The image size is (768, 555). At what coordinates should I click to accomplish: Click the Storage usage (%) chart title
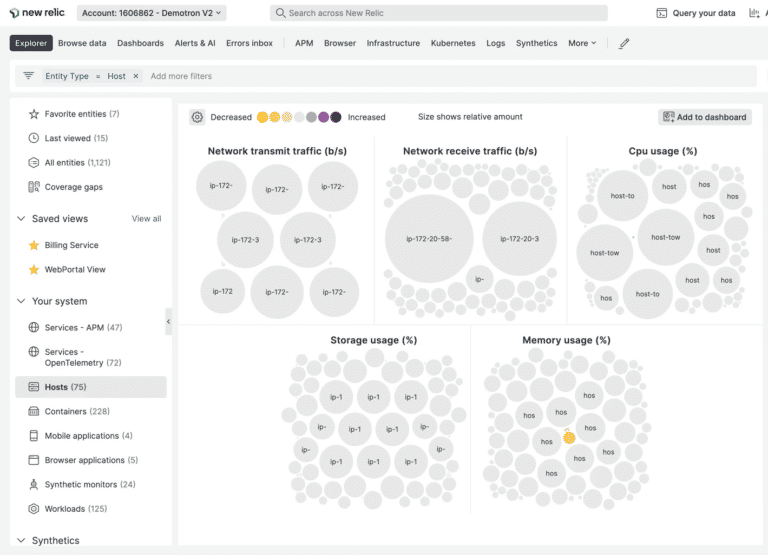click(373, 340)
